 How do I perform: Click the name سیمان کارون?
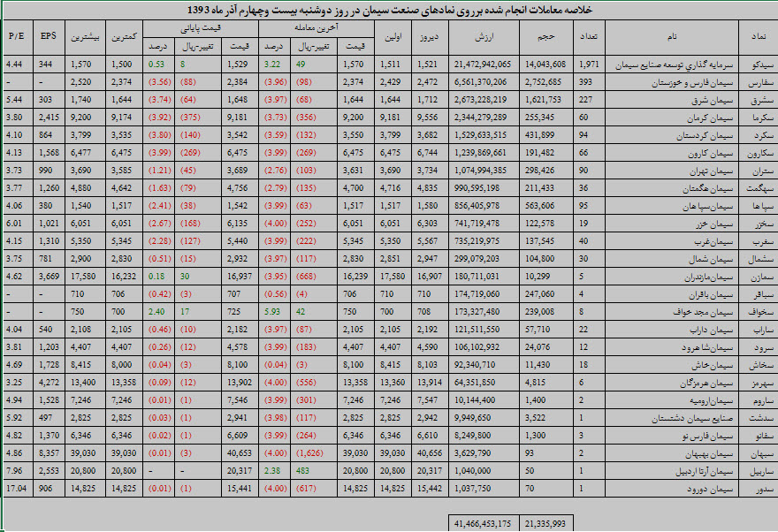click(711, 153)
